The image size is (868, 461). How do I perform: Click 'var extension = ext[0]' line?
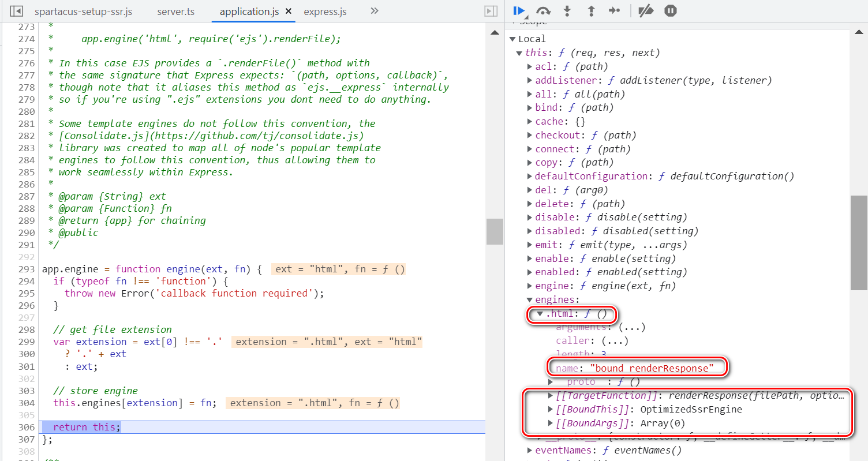coord(137,342)
